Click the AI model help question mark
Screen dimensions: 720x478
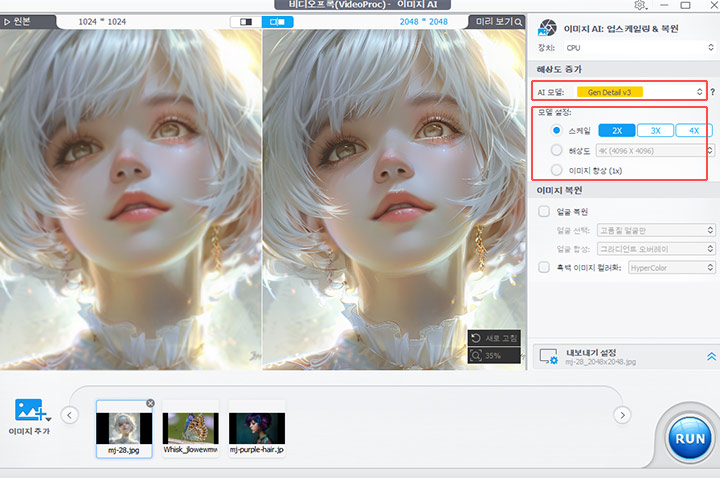coord(712,92)
